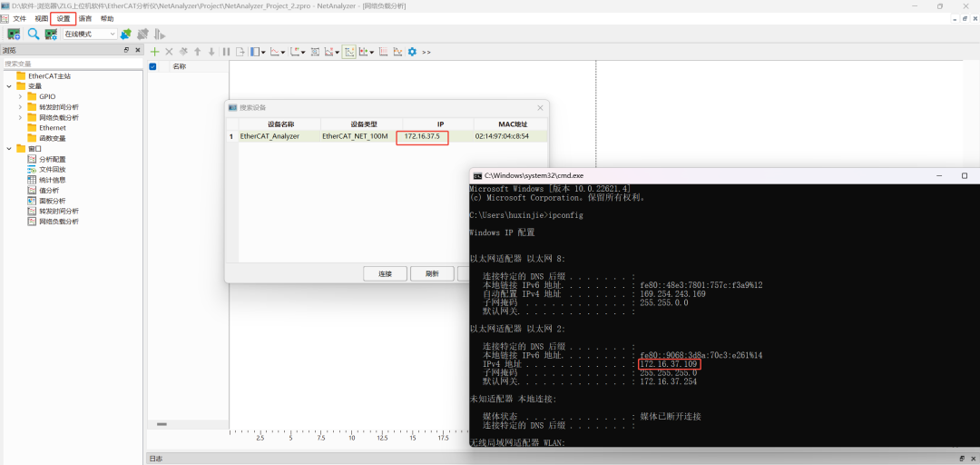Click the magnifier search device icon

(34, 34)
